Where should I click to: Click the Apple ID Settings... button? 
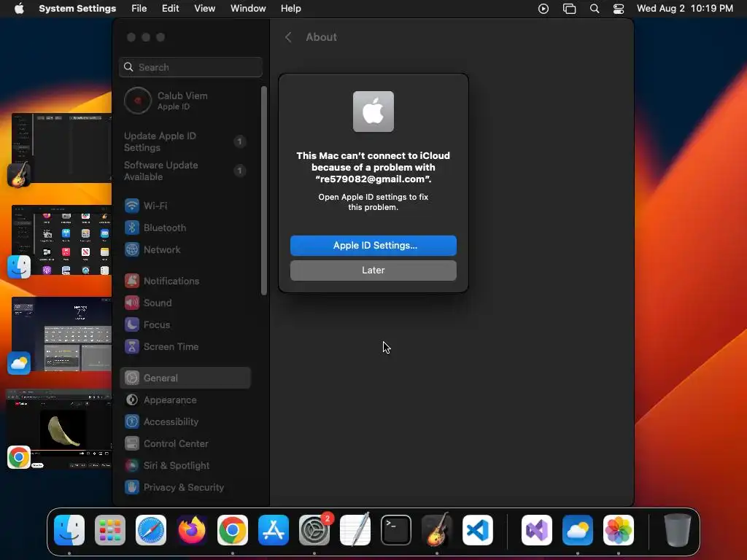click(373, 246)
